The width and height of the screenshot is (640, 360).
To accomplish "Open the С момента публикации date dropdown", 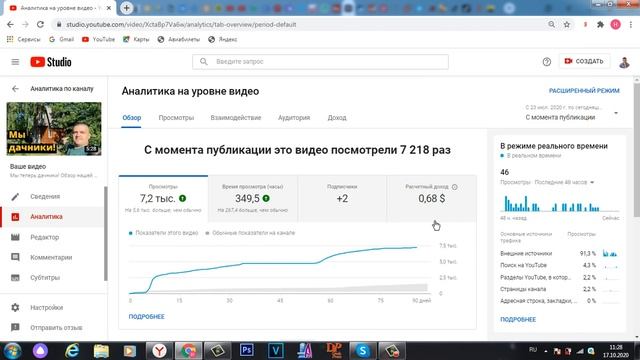I will (571, 113).
